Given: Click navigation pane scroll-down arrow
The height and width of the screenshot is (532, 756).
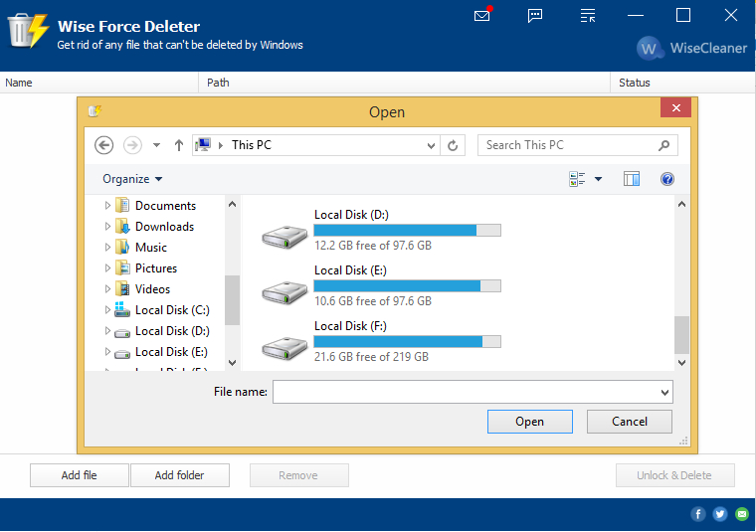Looking at the screenshot, I should (x=232, y=363).
